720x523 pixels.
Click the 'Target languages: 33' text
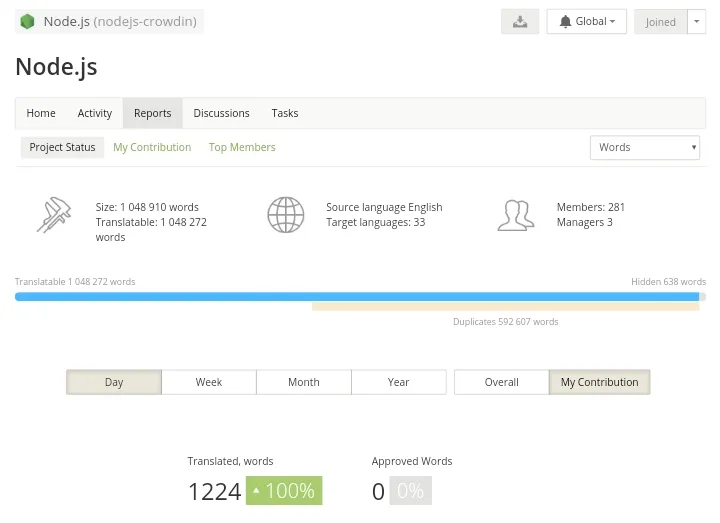tap(376, 222)
